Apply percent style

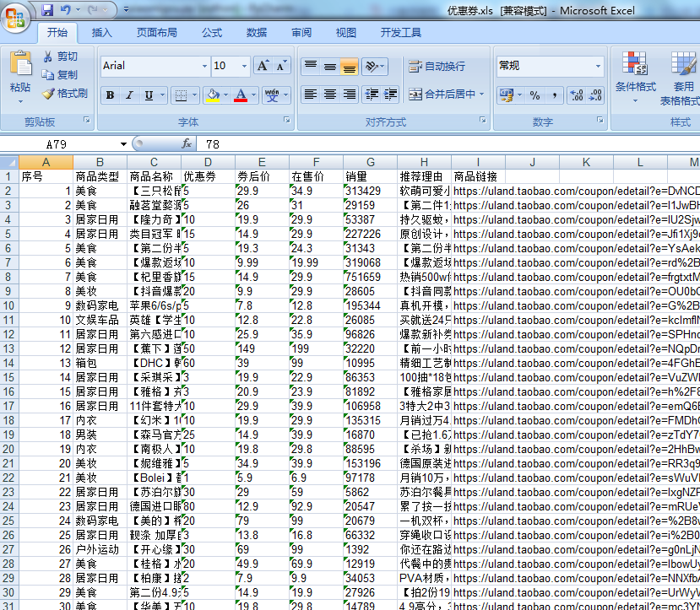[534, 95]
